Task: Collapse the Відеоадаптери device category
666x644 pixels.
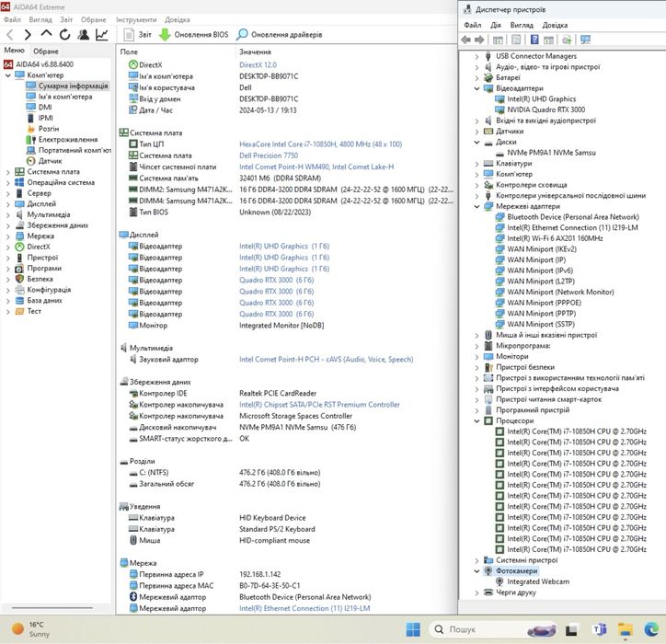Action: [477, 88]
